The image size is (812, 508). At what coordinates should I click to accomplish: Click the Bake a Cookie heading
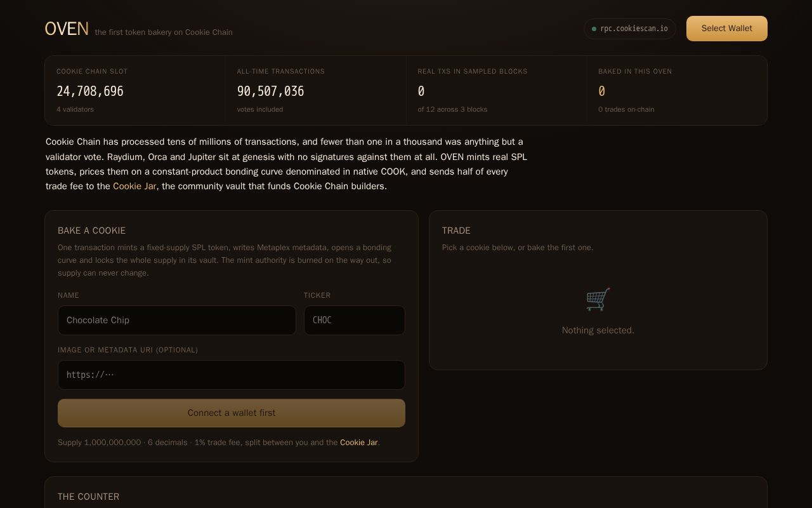tap(91, 231)
